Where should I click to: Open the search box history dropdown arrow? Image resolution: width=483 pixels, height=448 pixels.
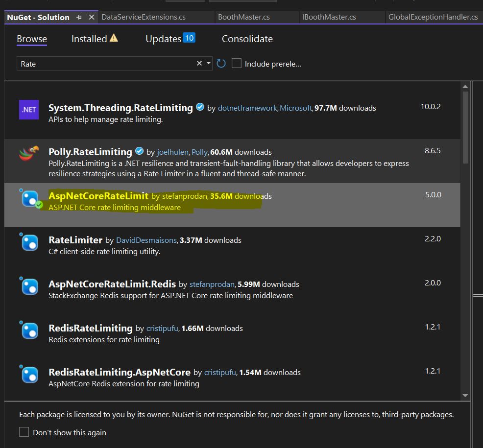pos(209,64)
